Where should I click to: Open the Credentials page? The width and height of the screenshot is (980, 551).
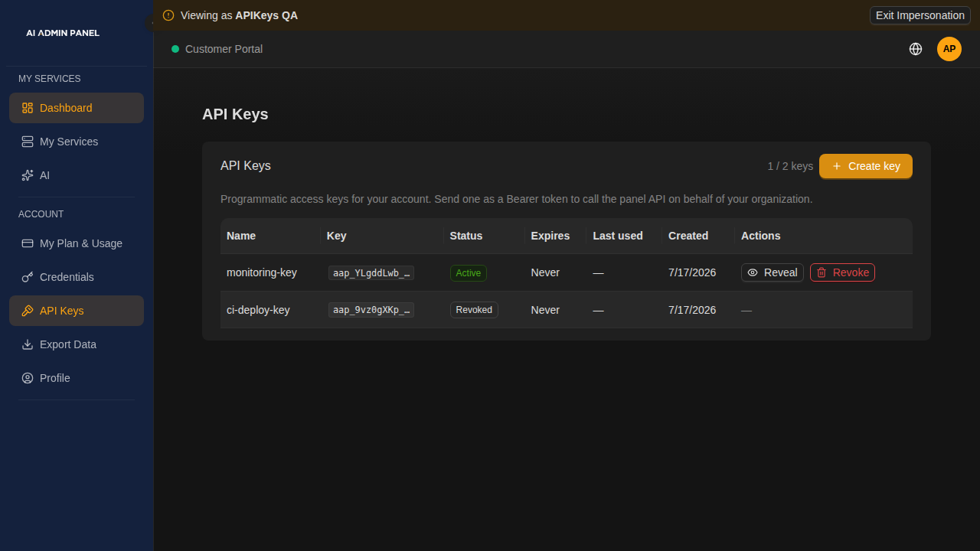click(77, 277)
